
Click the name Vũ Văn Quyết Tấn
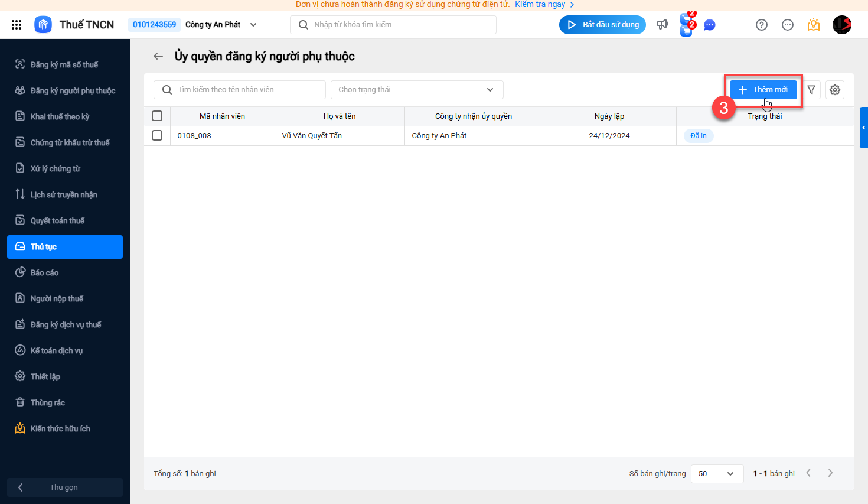tap(312, 136)
